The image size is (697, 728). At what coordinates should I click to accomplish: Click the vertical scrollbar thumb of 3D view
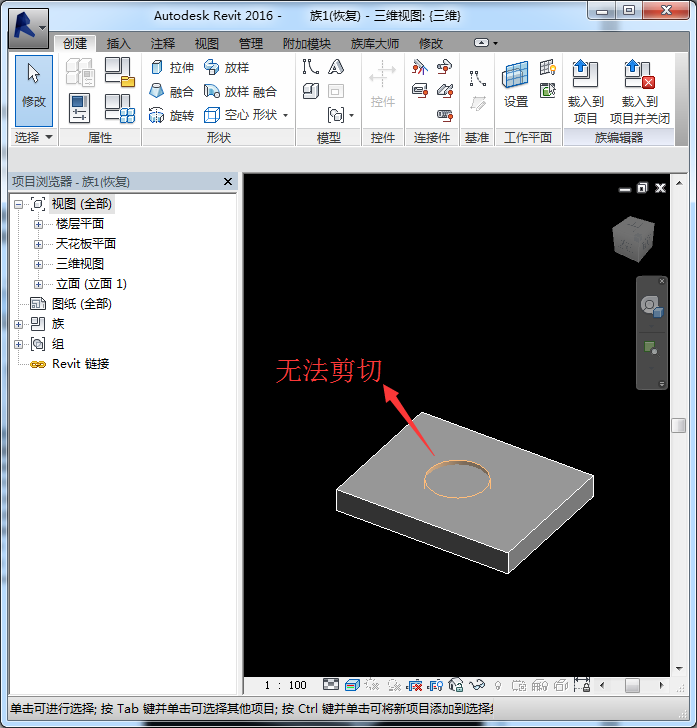tap(678, 425)
